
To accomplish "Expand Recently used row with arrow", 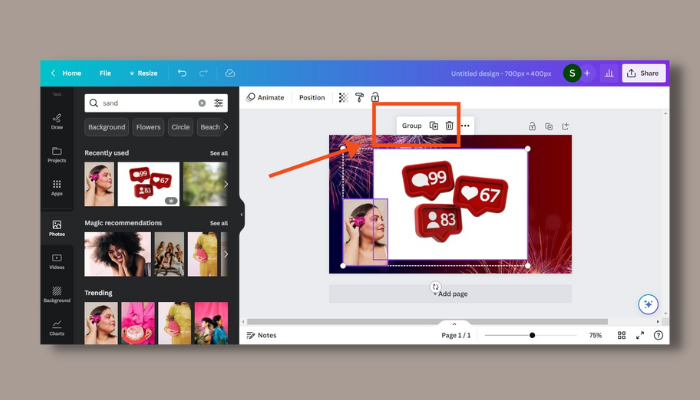I will [x=226, y=184].
